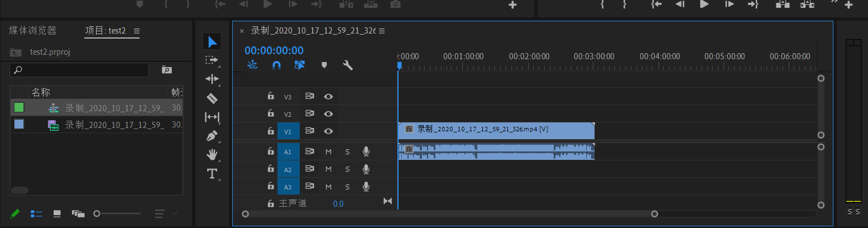
Task: Open project panel menu next to test2
Action: click(x=137, y=31)
